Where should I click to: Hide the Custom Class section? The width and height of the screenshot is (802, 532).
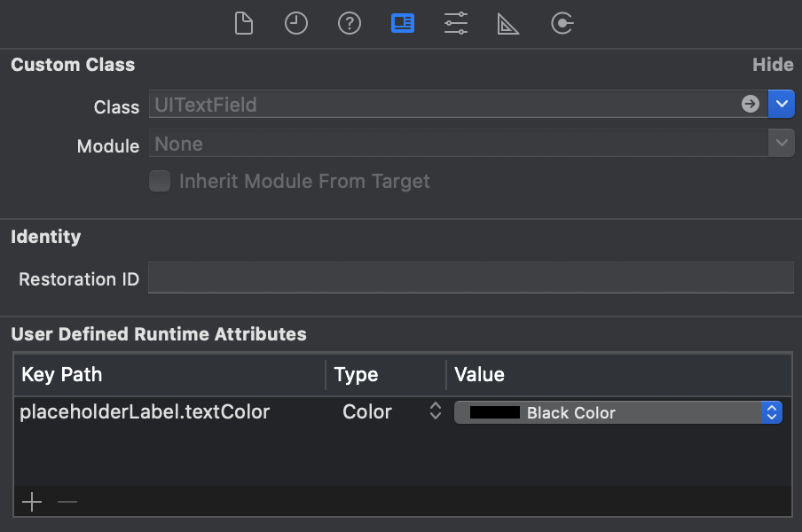pos(772,64)
